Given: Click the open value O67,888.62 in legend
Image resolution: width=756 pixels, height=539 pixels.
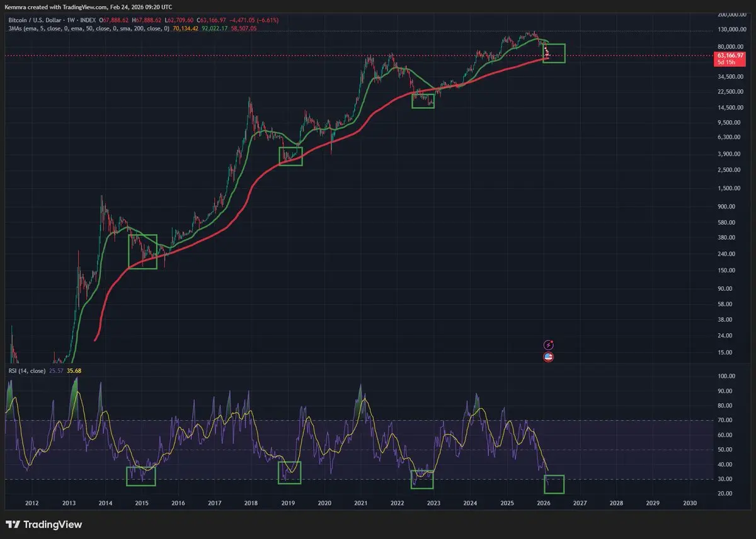Looking at the screenshot, I should coord(114,20).
